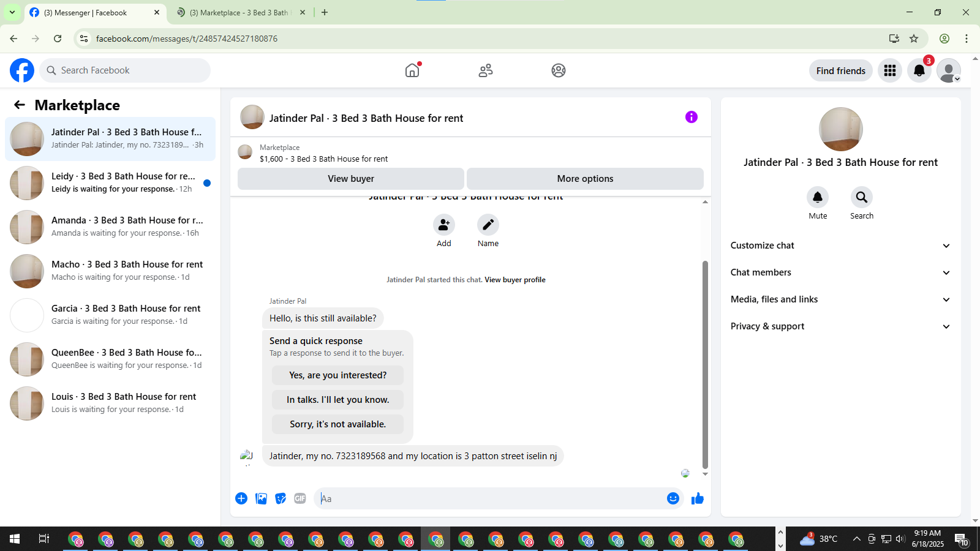Screen dimensions: 980x551
Task: Click the Chrome address bar URL
Action: [187, 39]
